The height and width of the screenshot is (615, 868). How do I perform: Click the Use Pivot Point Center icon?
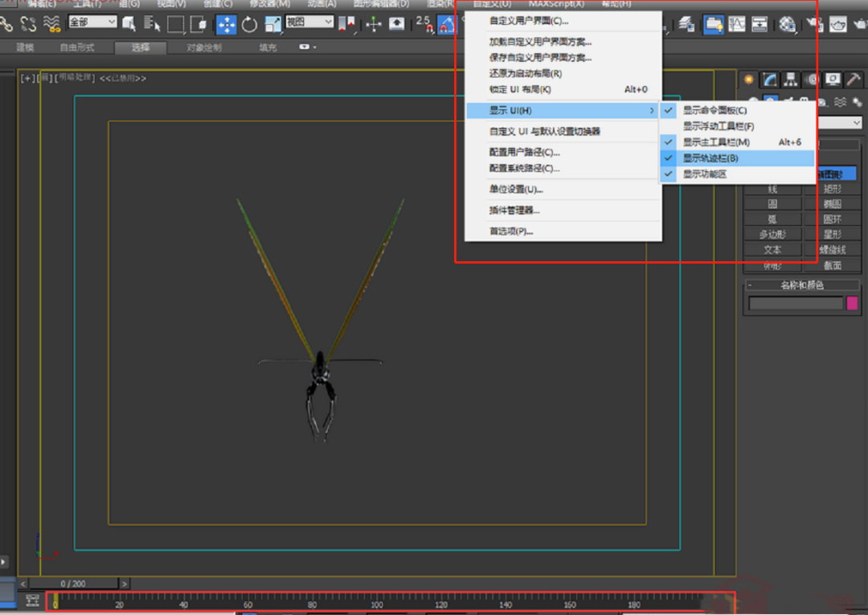click(x=346, y=24)
